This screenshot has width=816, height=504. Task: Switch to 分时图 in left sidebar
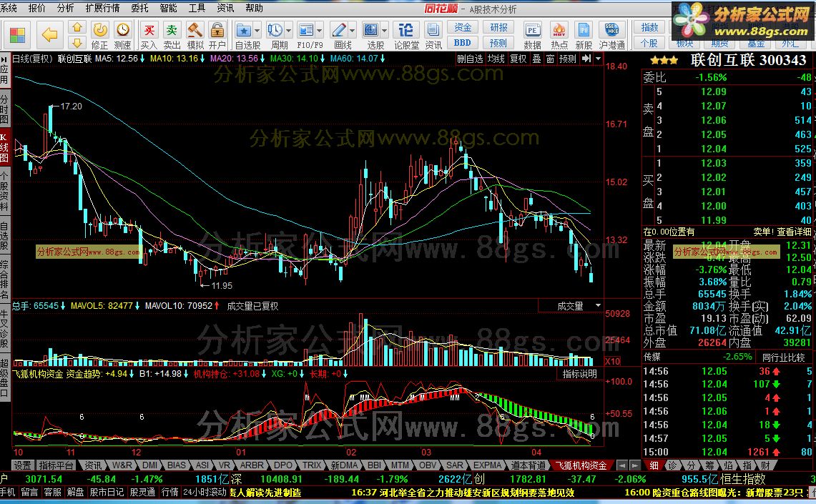(x=4, y=109)
